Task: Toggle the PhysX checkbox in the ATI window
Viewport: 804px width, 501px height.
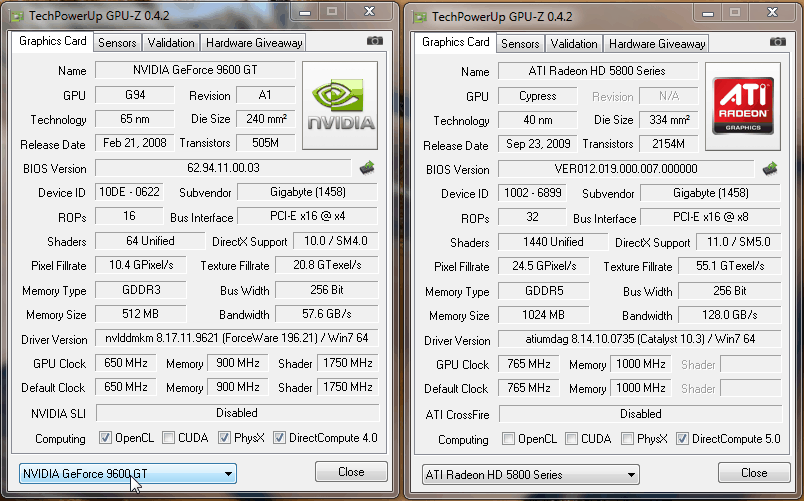Action: click(627, 438)
